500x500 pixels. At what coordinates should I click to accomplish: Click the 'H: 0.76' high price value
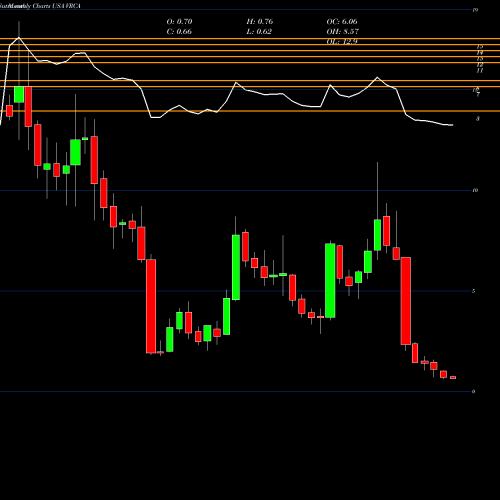(260, 22)
